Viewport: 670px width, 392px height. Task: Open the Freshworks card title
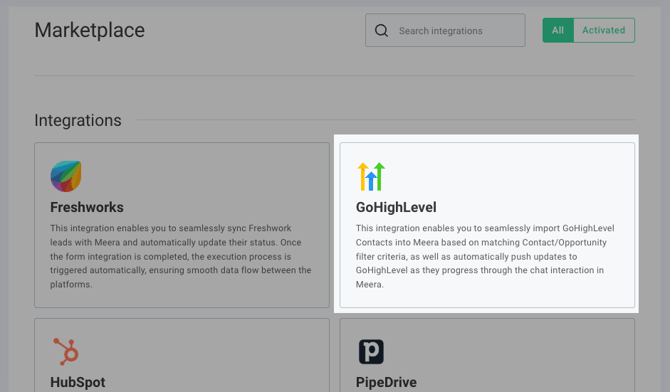pos(87,207)
